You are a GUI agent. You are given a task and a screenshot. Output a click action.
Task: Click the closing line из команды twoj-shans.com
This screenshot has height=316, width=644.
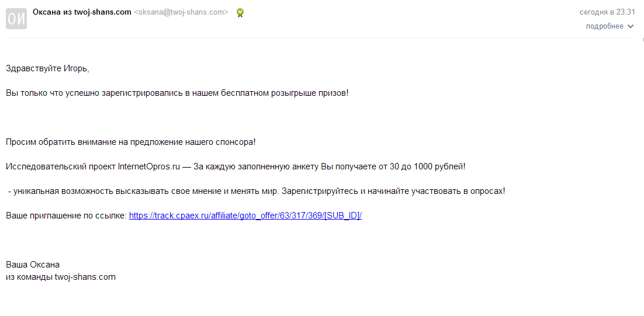point(61,277)
